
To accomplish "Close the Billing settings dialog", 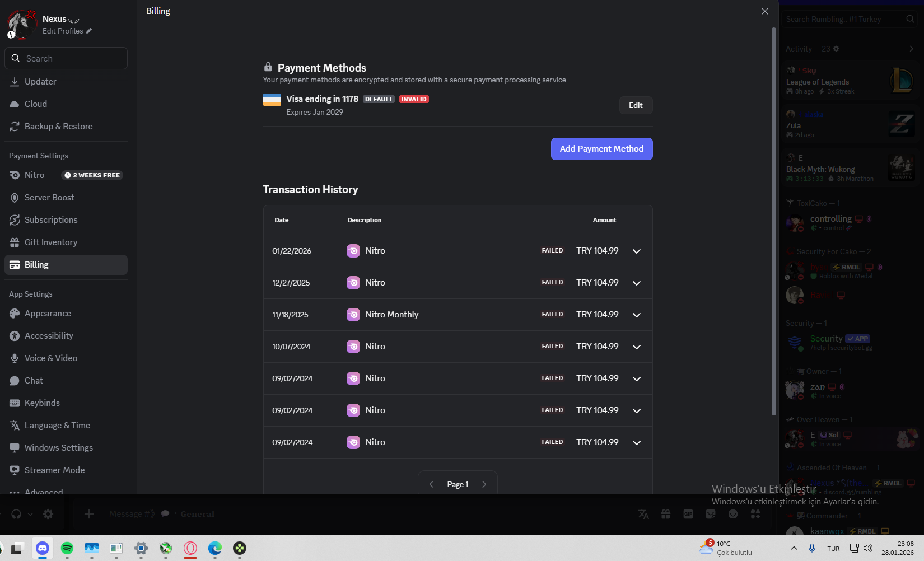I will pos(765,11).
